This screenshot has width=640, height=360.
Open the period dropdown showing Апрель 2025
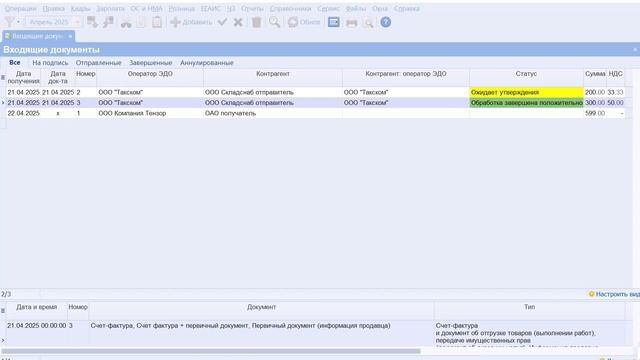[x=53, y=22]
